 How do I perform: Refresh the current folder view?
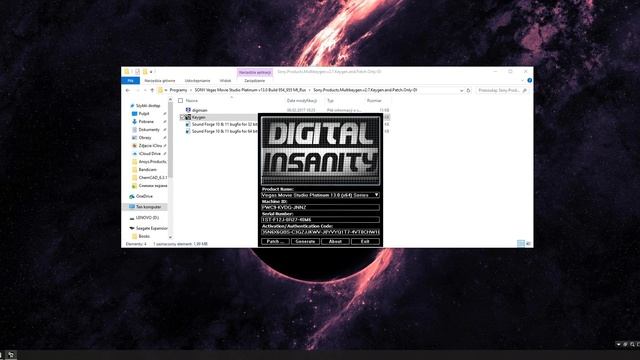469,90
